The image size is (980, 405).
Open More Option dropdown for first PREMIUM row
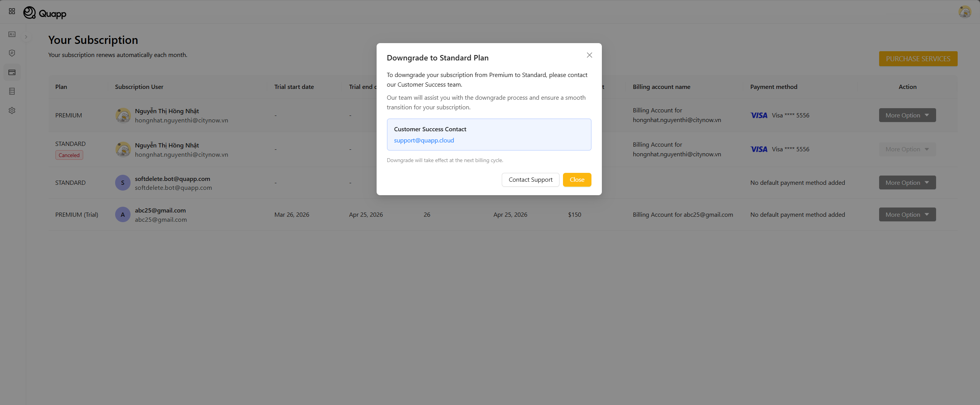(x=907, y=115)
